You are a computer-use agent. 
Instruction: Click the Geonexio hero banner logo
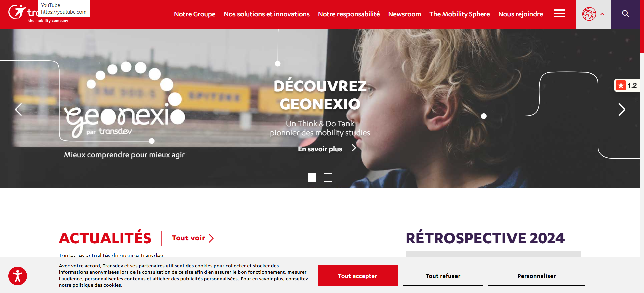pyautogui.click(x=124, y=100)
